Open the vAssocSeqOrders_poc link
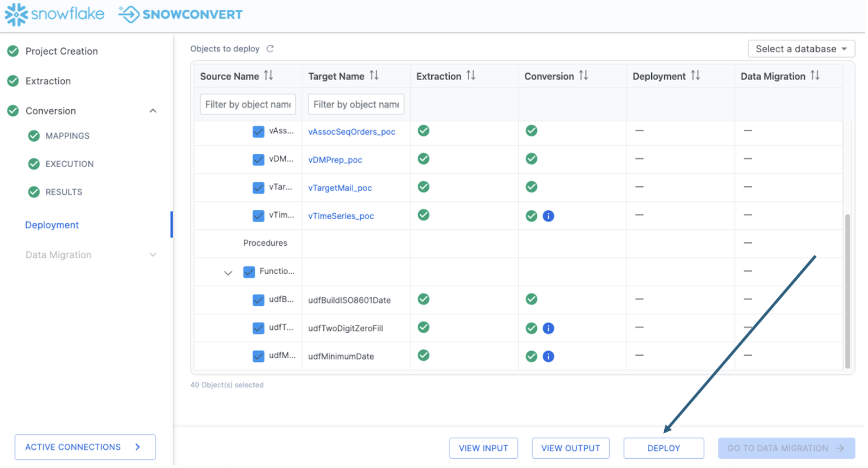Screen dimensions: 868x468 [352, 132]
